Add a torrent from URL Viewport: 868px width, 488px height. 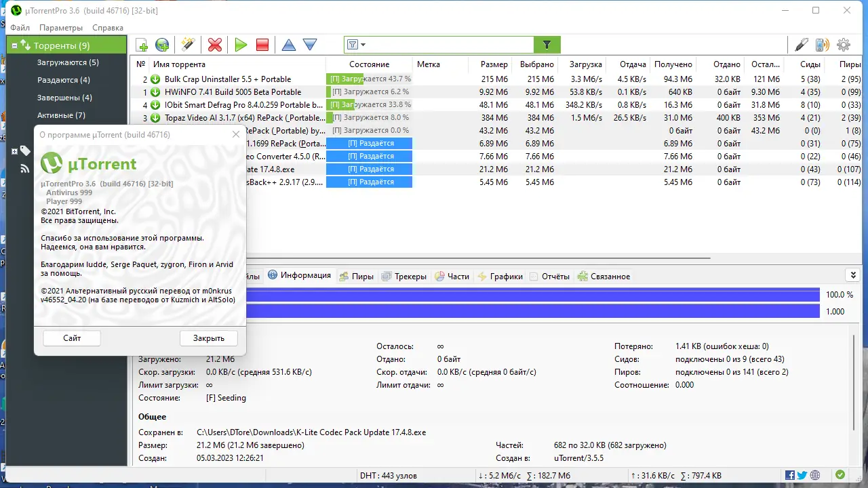click(x=161, y=44)
